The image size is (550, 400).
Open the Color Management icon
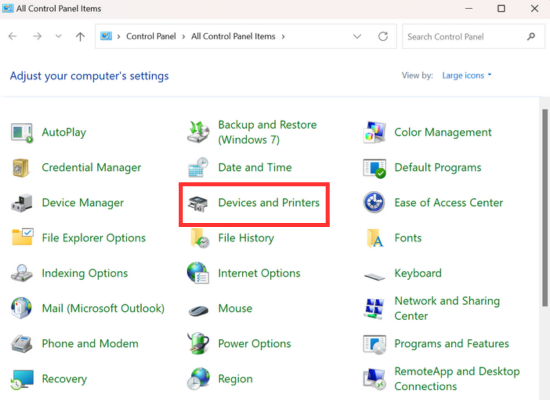(x=374, y=132)
